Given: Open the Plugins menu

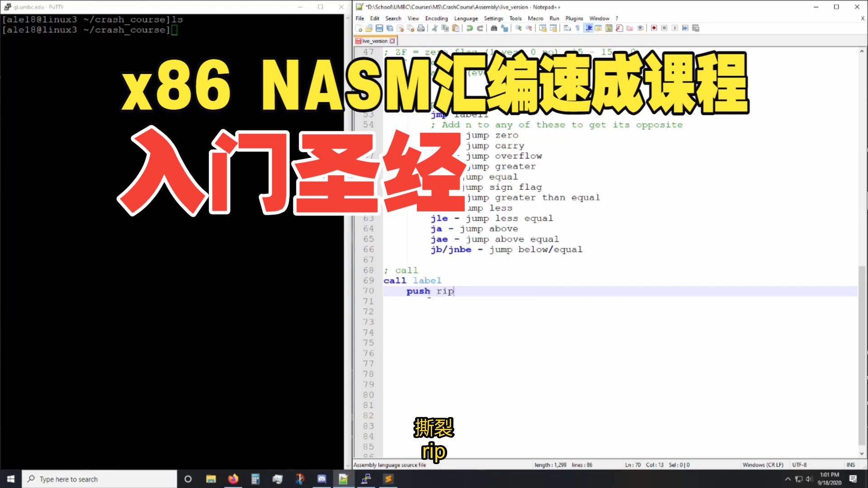Looking at the screenshot, I should pos(574,19).
